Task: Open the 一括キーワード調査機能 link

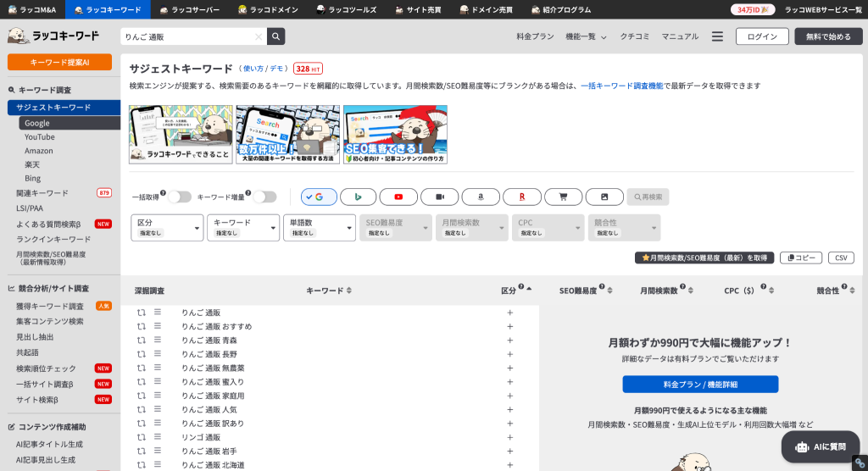Action: click(x=621, y=86)
